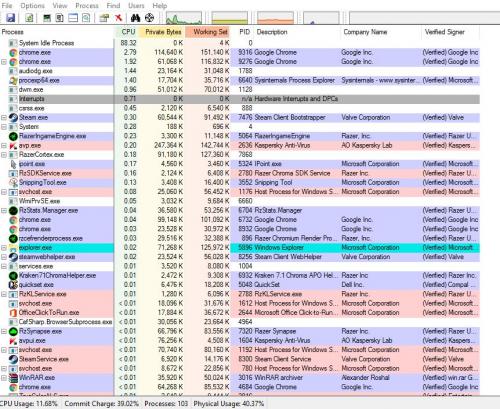Collapse the avp.exe tree node
The image size is (500, 409).
4,146
